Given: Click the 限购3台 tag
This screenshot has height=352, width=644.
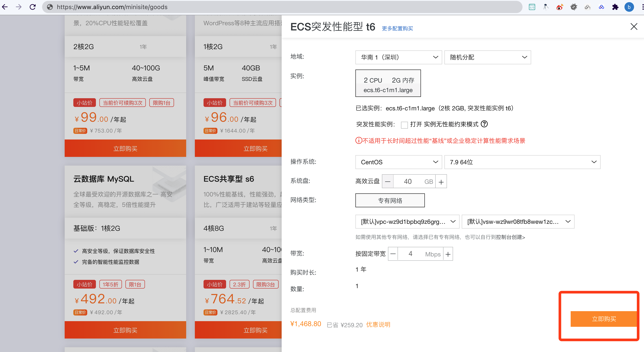Looking at the screenshot, I should 266,284.
